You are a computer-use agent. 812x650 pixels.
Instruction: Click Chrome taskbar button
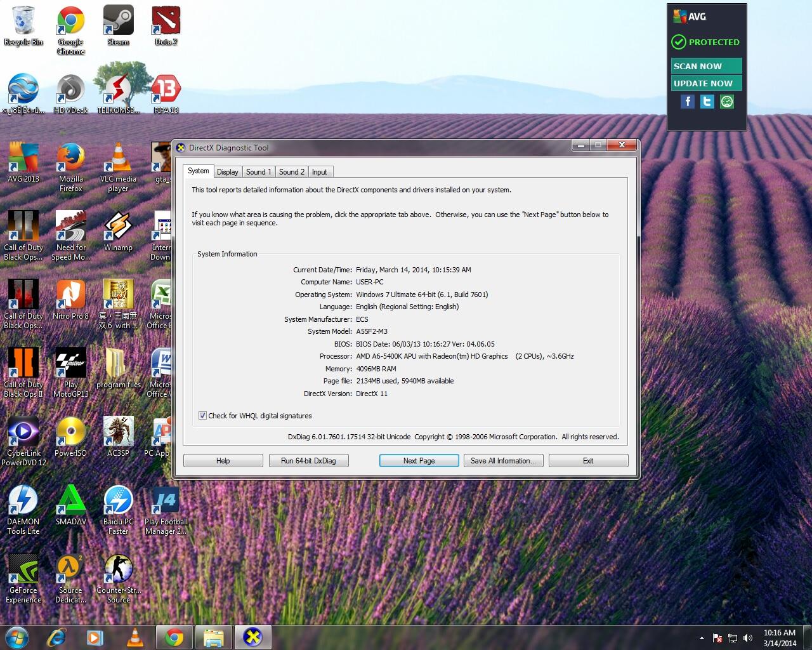[x=174, y=637]
